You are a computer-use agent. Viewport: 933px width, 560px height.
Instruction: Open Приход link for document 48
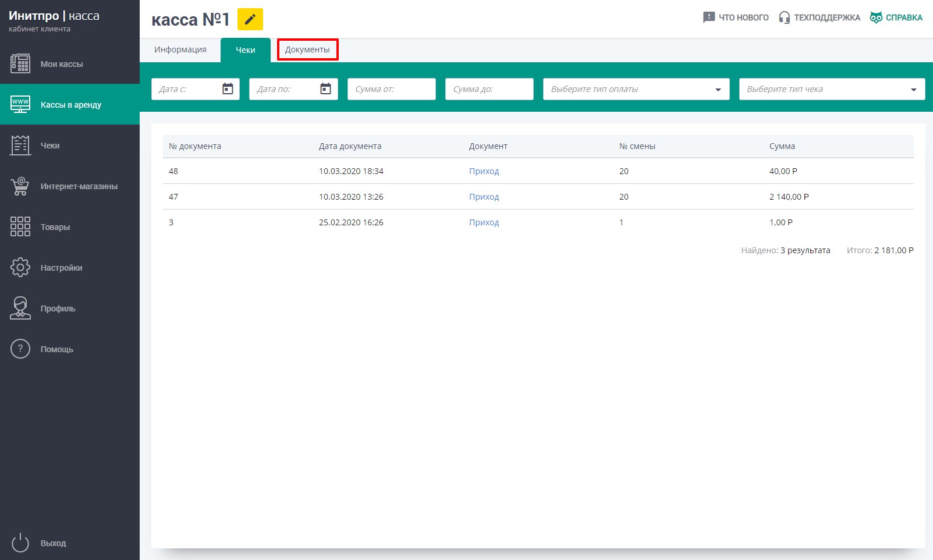coord(484,171)
